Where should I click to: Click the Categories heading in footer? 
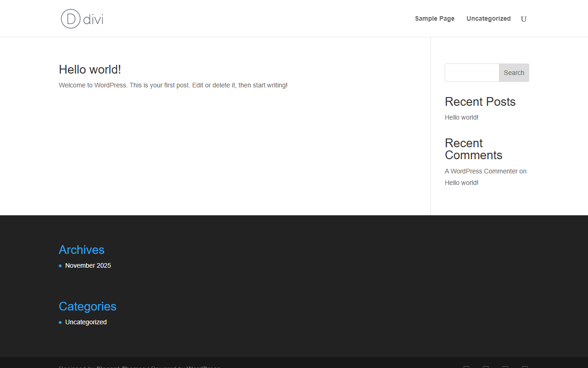[x=88, y=306]
